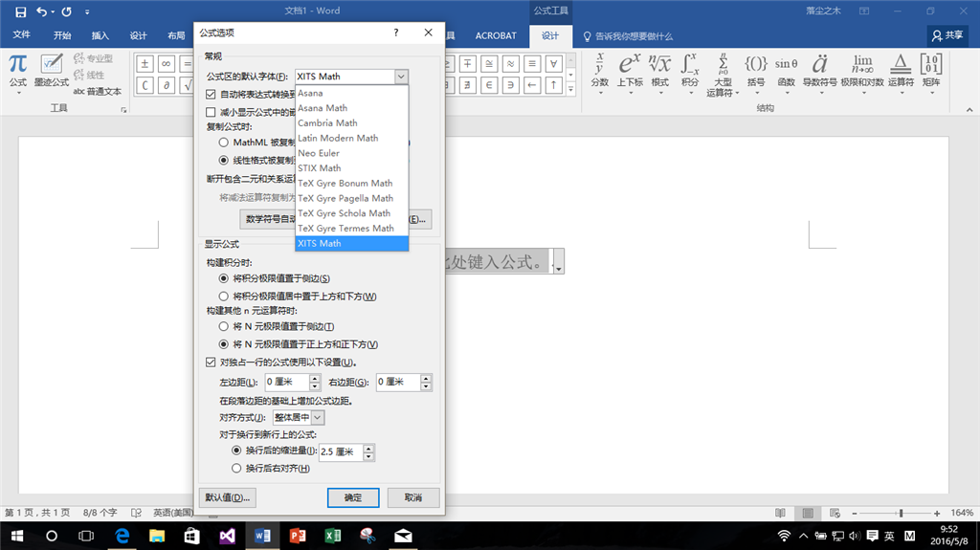
Task: Select 换行后右对齐(H) radio button
Action: point(236,468)
